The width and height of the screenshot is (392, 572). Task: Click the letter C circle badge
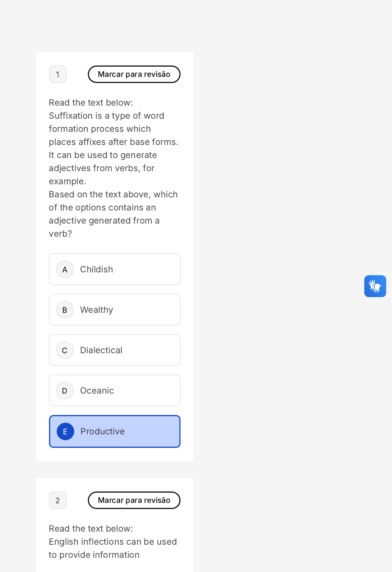tap(65, 350)
